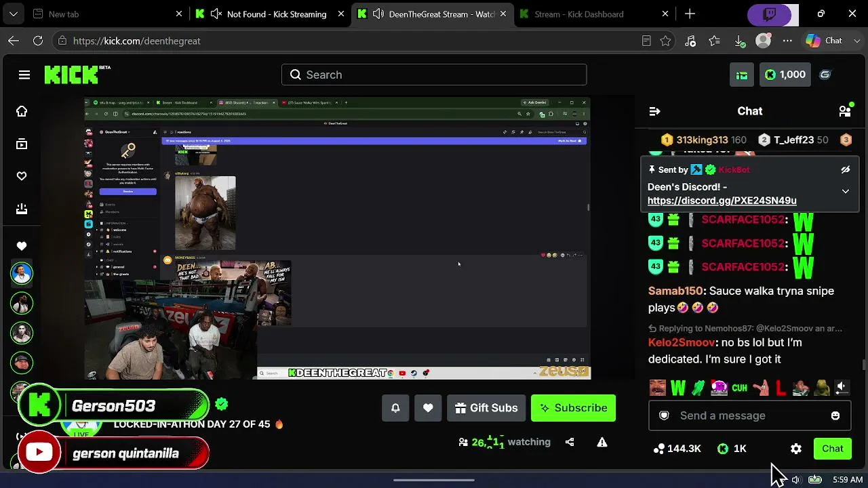This screenshot has height=488, width=868.
Task: Unmute the Not Found tab audio
Action: click(217, 14)
